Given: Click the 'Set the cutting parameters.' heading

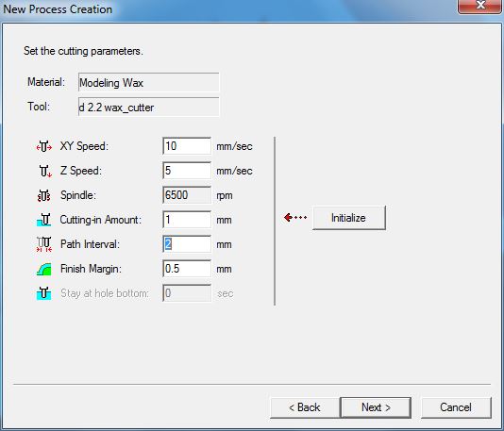Looking at the screenshot, I should (x=83, y=51).
